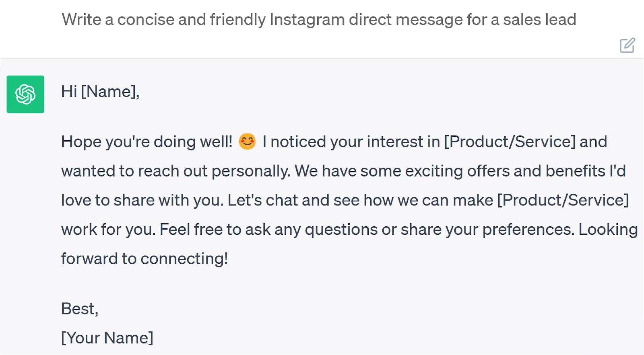Screen dimensions: 644x355
Task: Click the 'Best,' sign-off line
Action: 80,309
